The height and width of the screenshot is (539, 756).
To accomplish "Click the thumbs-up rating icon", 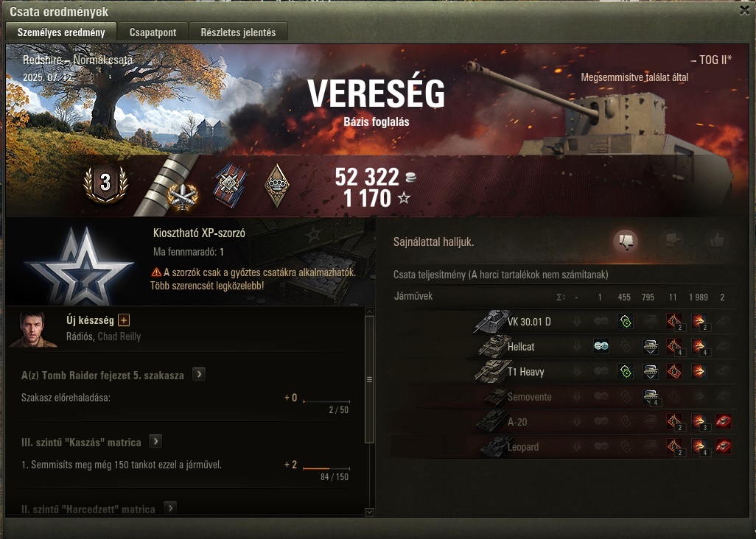I will tap(716, 240).
